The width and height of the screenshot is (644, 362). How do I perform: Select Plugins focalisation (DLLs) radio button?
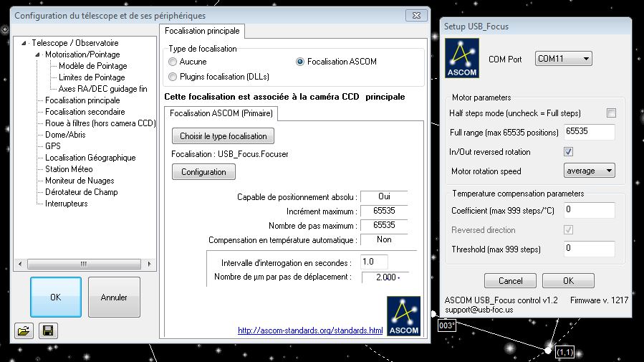click(x=173, y=76)
